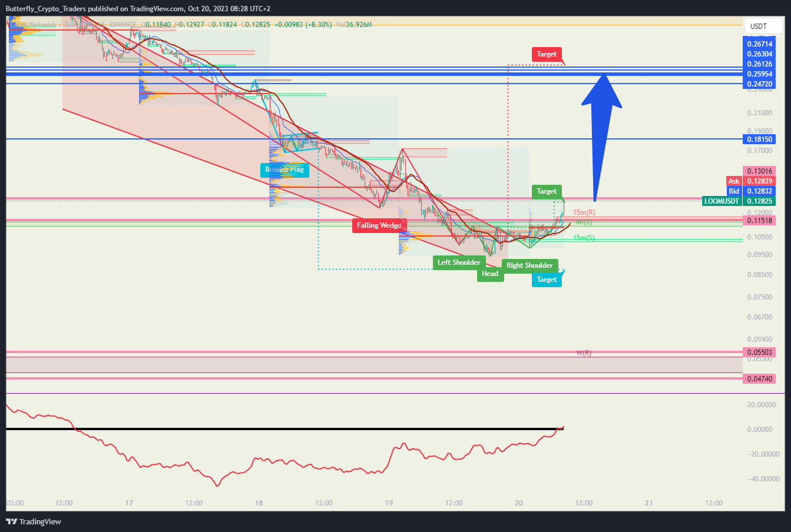Click date 17 on time axis

pos(129,503)
